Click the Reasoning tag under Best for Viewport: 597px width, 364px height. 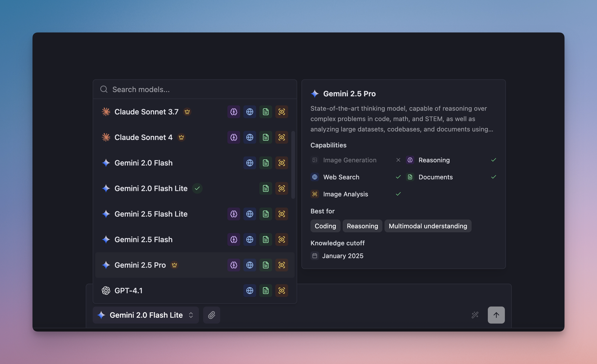pyautogui.click(x=362, y=226)
